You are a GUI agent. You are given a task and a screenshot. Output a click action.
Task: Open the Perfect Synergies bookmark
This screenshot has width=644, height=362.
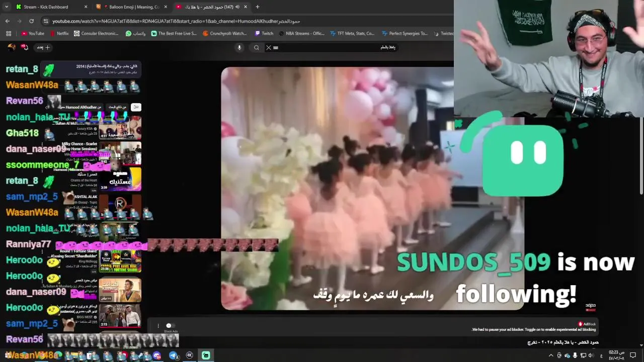pyautogui.click(x=405, y=34)
